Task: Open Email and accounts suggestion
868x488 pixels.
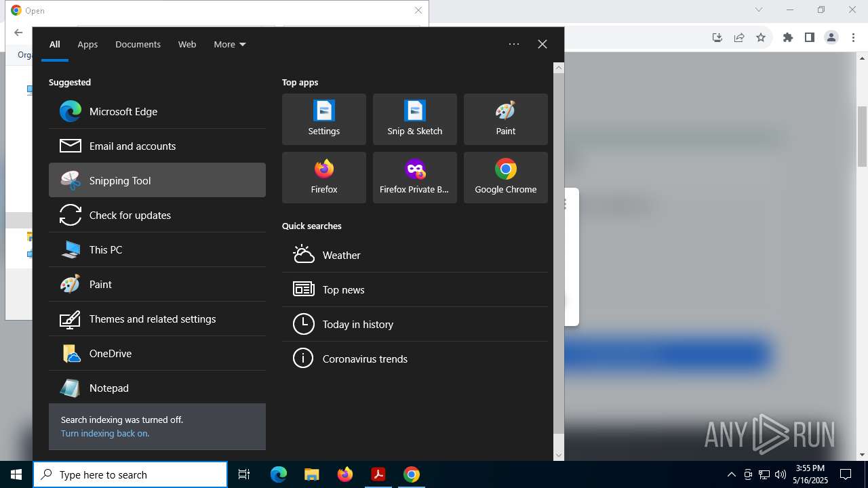Action: pos(157,146)
